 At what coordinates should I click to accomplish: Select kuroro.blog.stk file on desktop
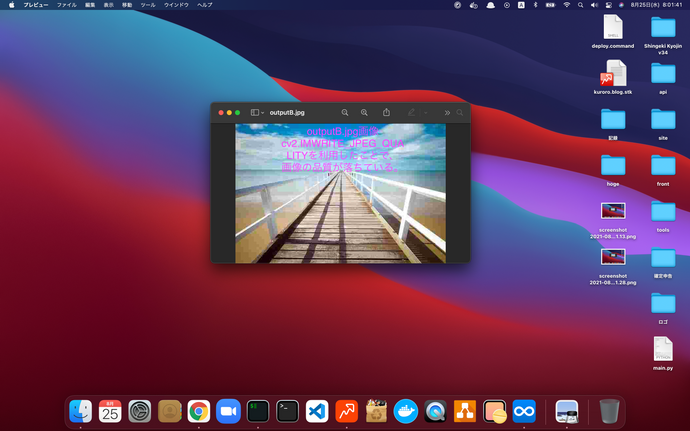pos(613,77)
